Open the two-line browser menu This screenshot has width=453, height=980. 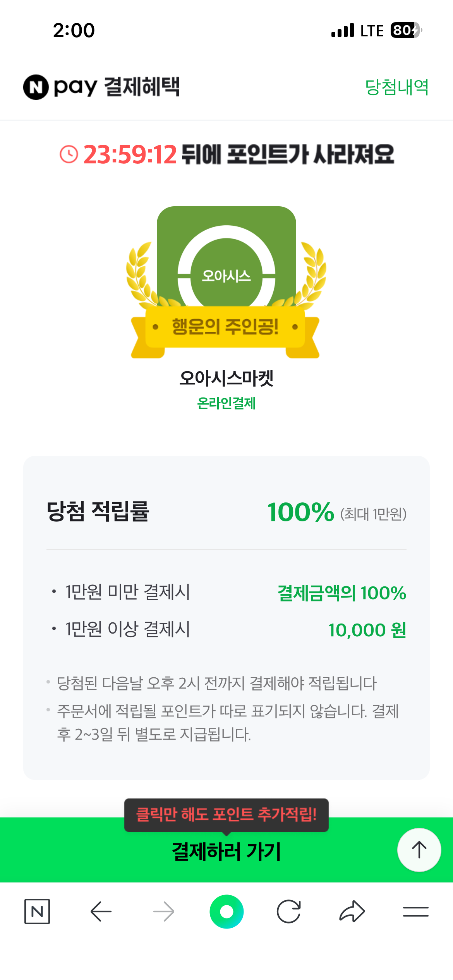pyautogui.click(x=415, y=911)
